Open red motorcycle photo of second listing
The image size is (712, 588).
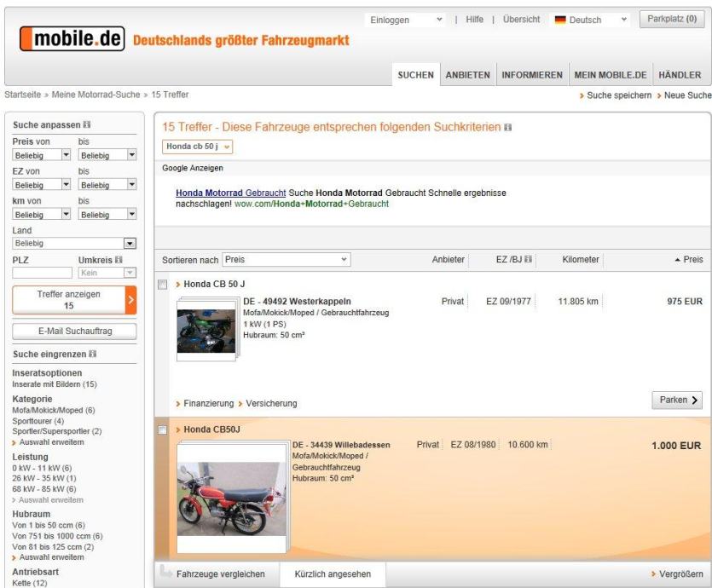(x=231, y=499)
